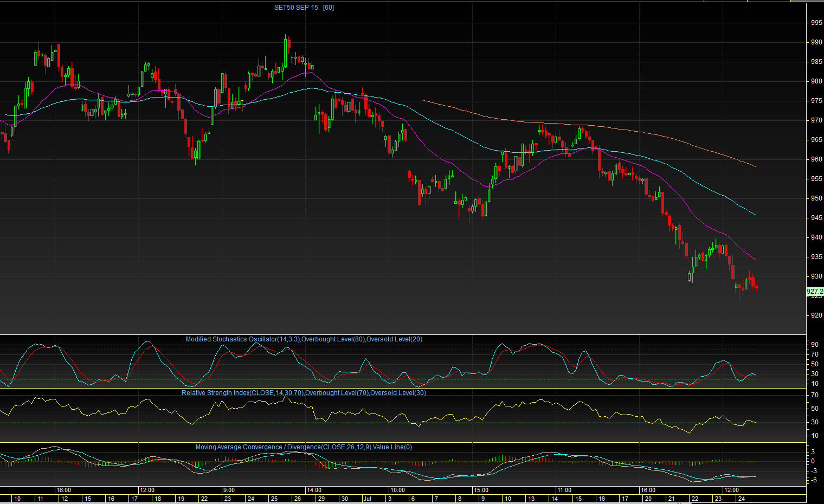824x504 pixels.
Task: Click 935 on the price axis
Action: (x=816, y=257)
